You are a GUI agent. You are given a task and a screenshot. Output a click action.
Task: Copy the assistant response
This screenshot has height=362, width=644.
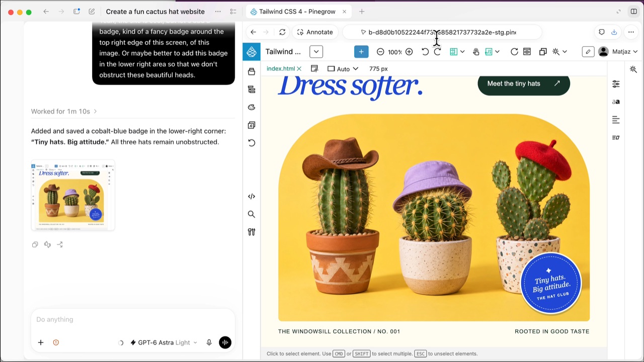[35, 244]
